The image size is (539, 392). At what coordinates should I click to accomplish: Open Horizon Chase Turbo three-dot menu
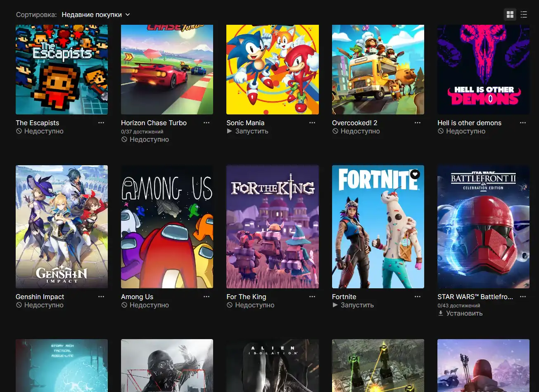click(207, 123)
